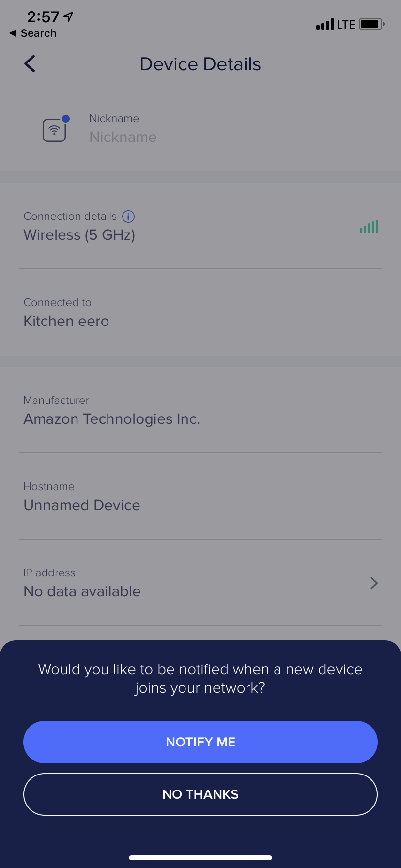Open IP address details chevron
The width and height of the screenshot is (401, 868).
pyautogui.click(x=373, y=583)
